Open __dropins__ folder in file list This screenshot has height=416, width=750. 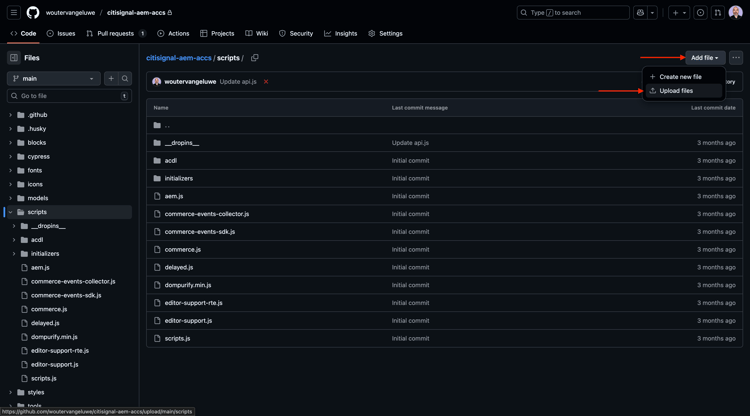click(182, 143)
